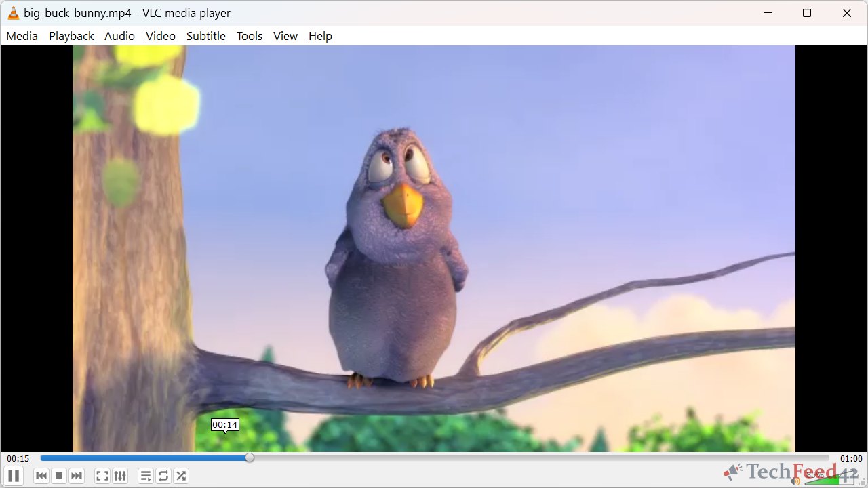Open the Help menu
This screenshot has height=488, width=868.
point(320,36)
